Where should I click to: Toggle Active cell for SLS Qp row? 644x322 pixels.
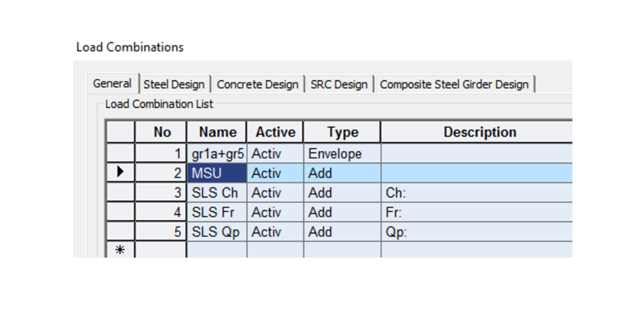coord(275,232)
